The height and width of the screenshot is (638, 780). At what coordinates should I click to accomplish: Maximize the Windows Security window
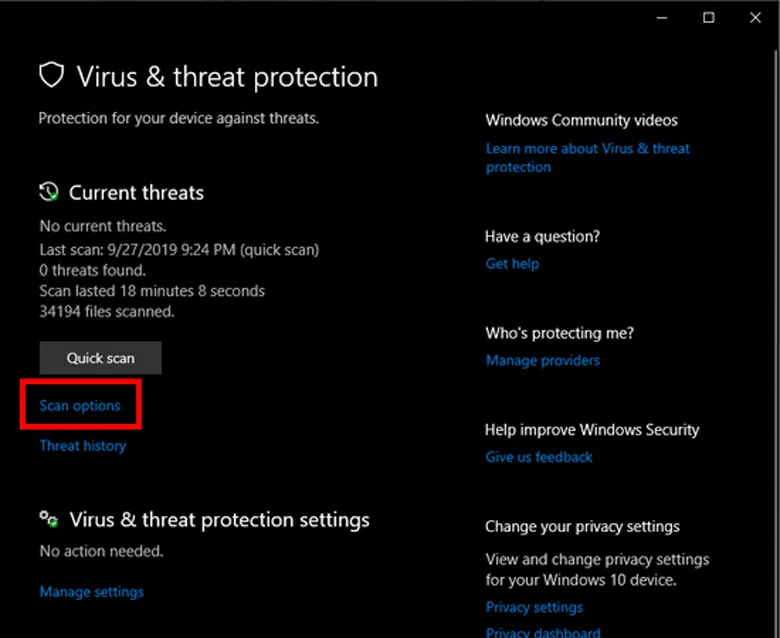pos(708,17)
